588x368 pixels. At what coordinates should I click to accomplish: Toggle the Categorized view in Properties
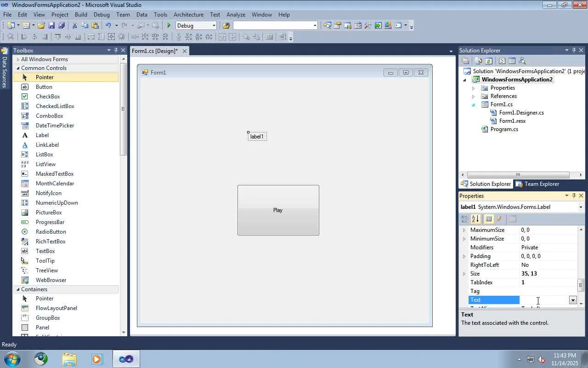pos(464,219)
